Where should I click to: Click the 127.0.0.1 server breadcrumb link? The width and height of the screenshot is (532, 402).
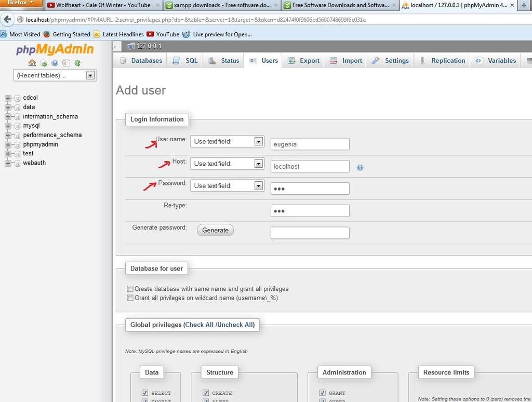[x=149, y=46]
